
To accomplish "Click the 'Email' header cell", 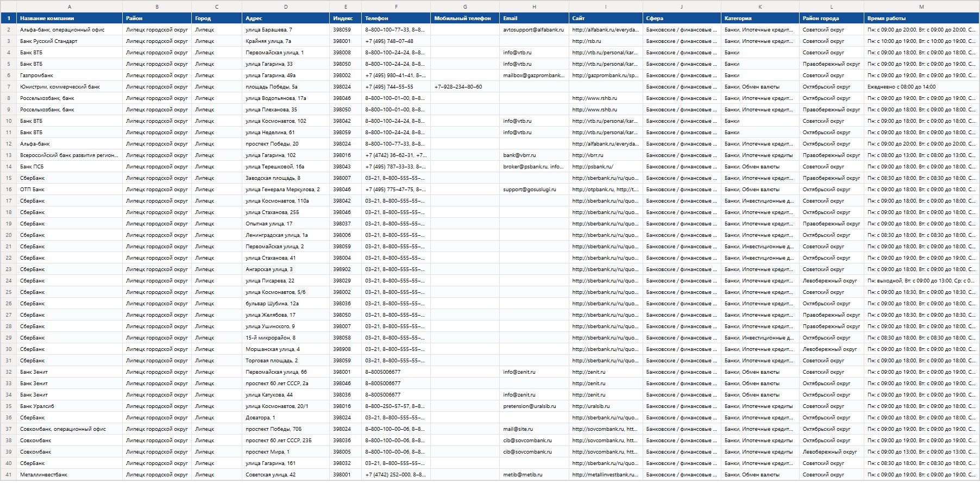I will coord(534,18).
